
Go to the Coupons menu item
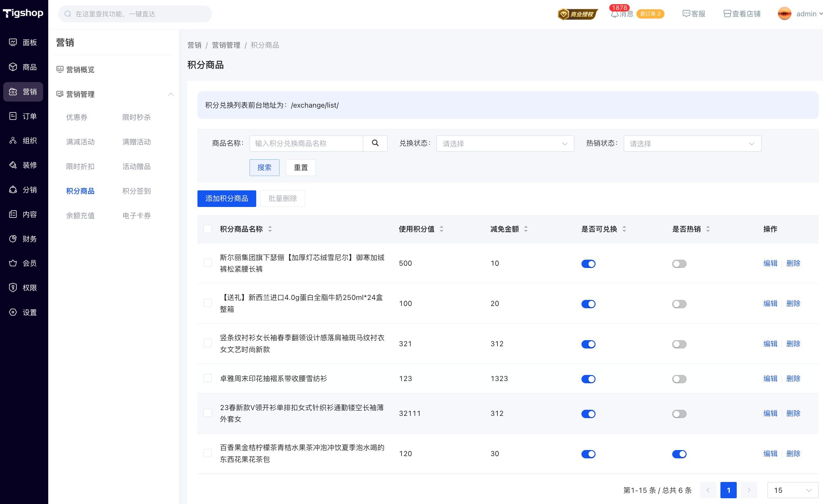pos(77,117)
